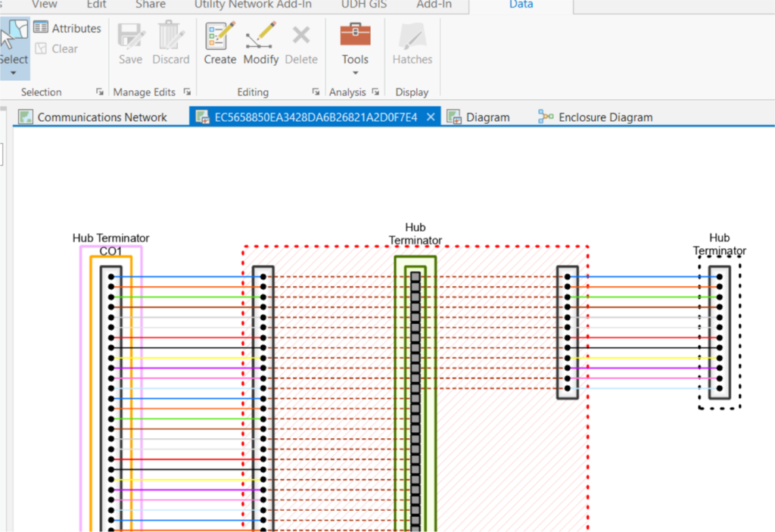Click the center Hub Terminator label
This screenshot has height=532, width=775.
pyautogui.click(x=416, y=234)
